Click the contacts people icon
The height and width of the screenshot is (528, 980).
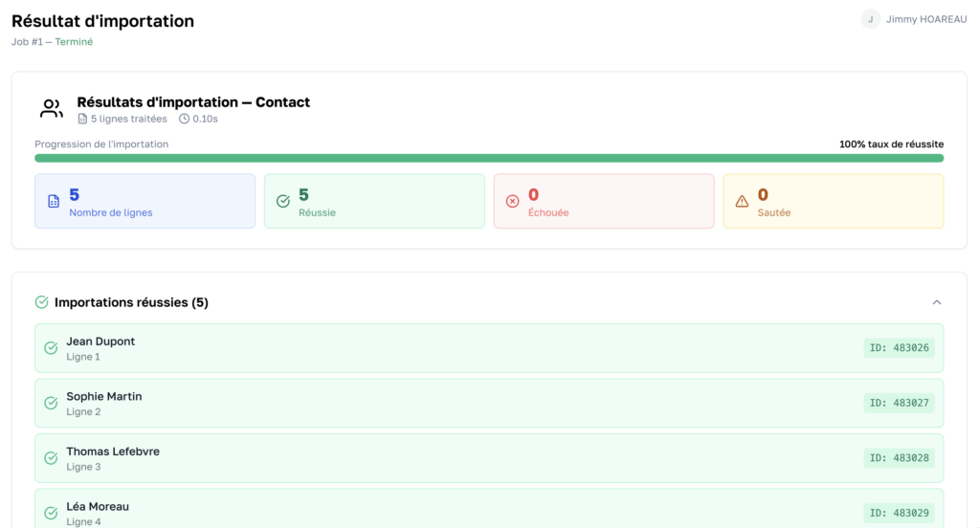point(52,109)
